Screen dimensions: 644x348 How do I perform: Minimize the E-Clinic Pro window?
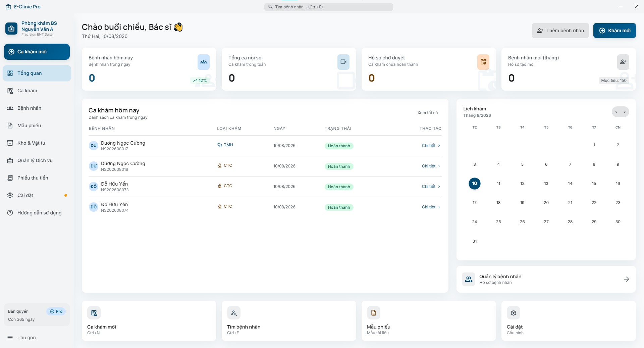point(621,7)
